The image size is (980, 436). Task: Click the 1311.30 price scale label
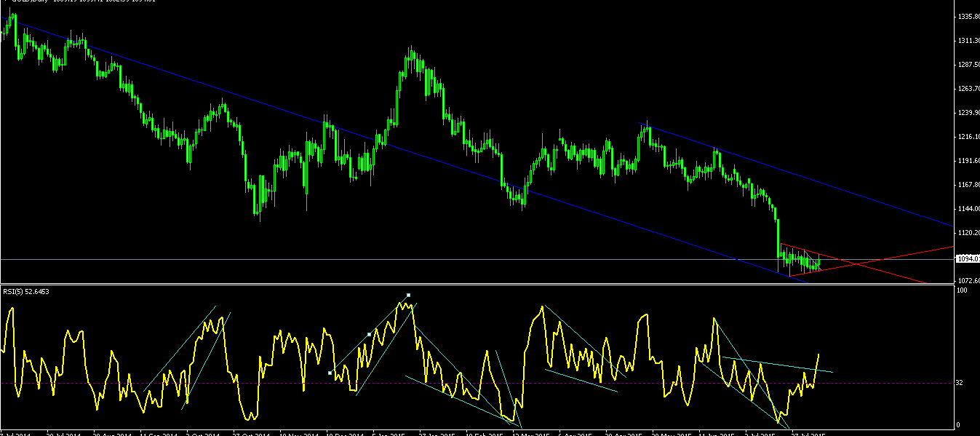click(x=969, y=41)
